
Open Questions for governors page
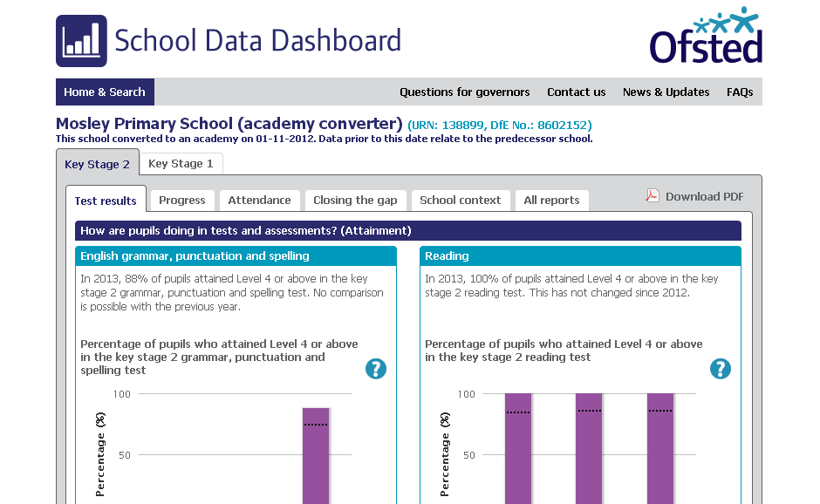pos(464,92)
